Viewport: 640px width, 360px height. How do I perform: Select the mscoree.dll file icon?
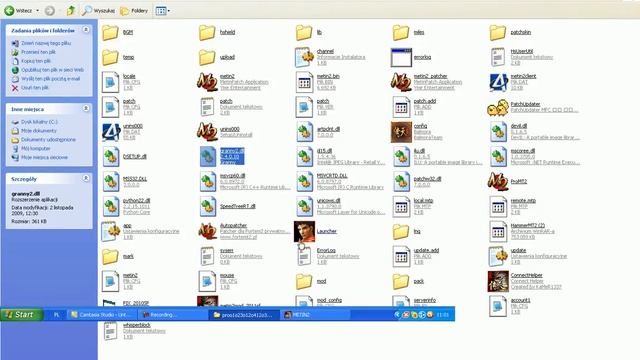(498, 157)
